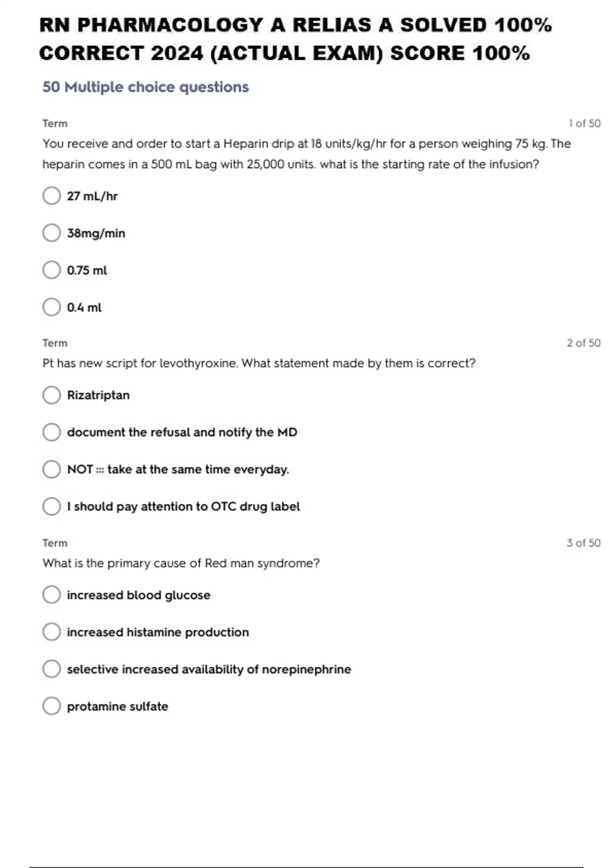
Task: Select pay attention to OTC drug label
Action: pyautogui.click(x=52, y=507)
